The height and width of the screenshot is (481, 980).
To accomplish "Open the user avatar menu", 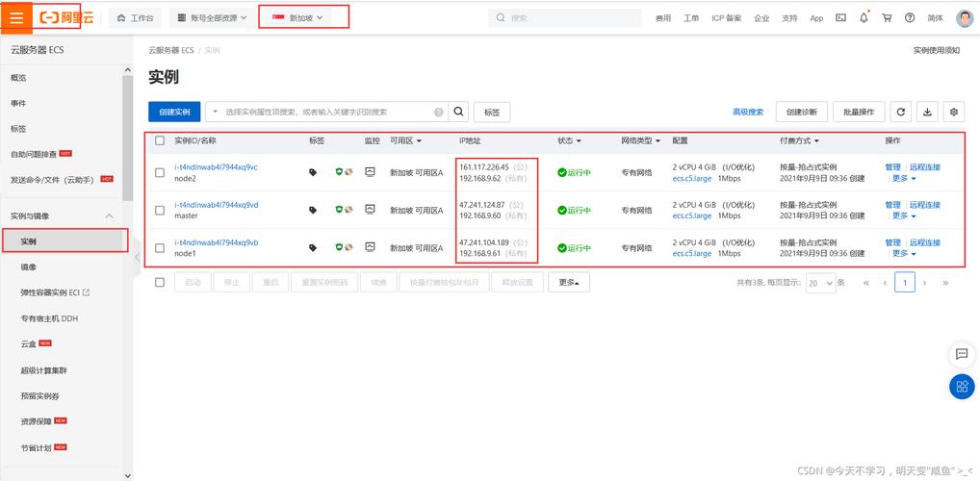I will 965,18.
